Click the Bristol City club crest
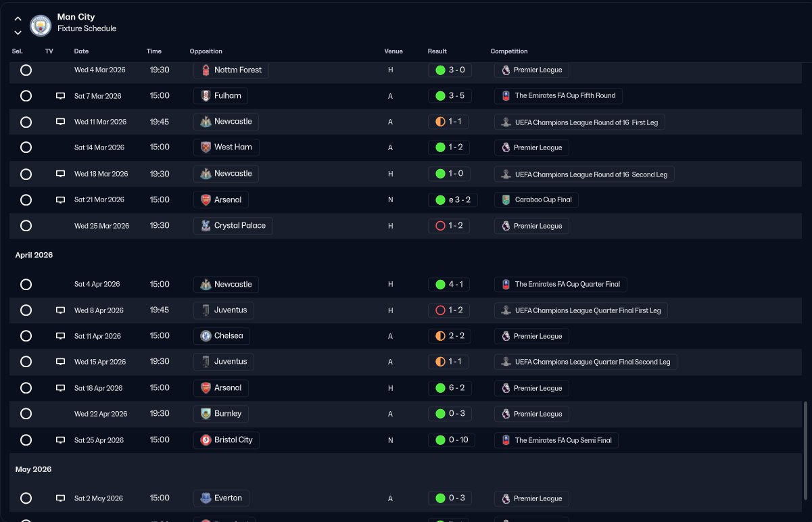The image size is (812, 522). 206,440
